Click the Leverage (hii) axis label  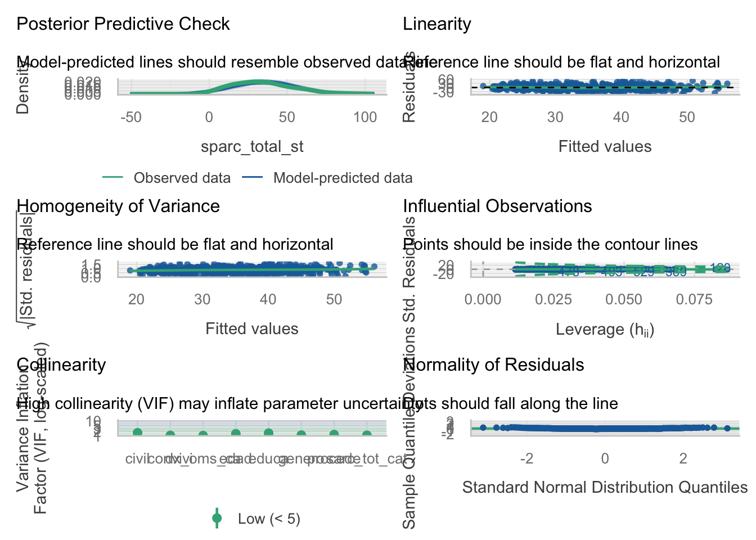pyautogui.click(x=605, y=329)
